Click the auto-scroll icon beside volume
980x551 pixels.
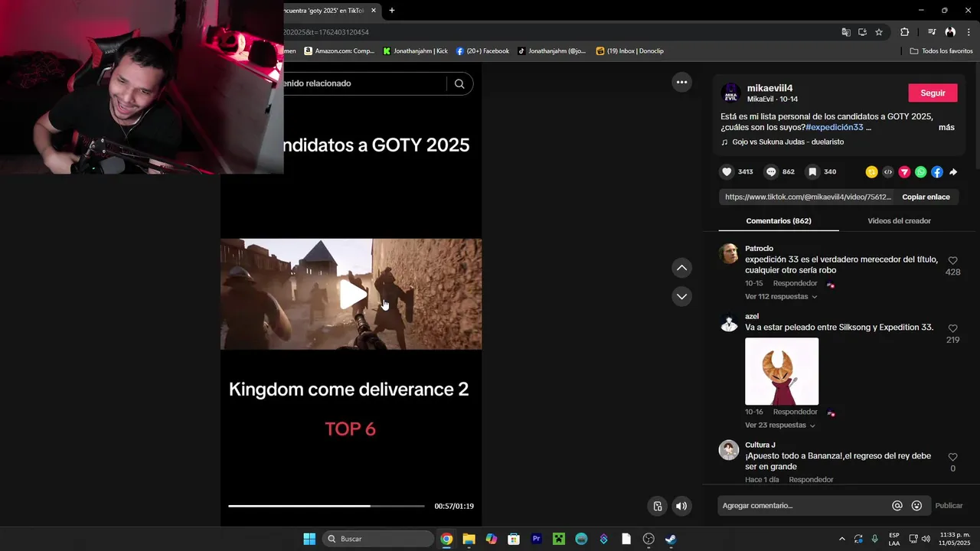point(657,506)
